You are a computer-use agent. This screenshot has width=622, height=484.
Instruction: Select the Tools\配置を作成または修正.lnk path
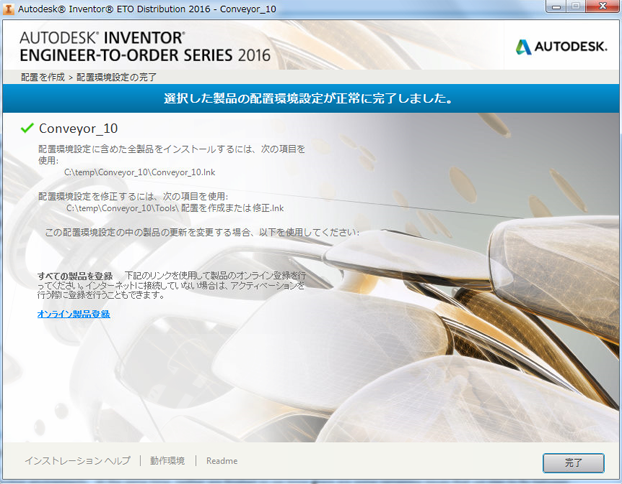tap(175, 208)
